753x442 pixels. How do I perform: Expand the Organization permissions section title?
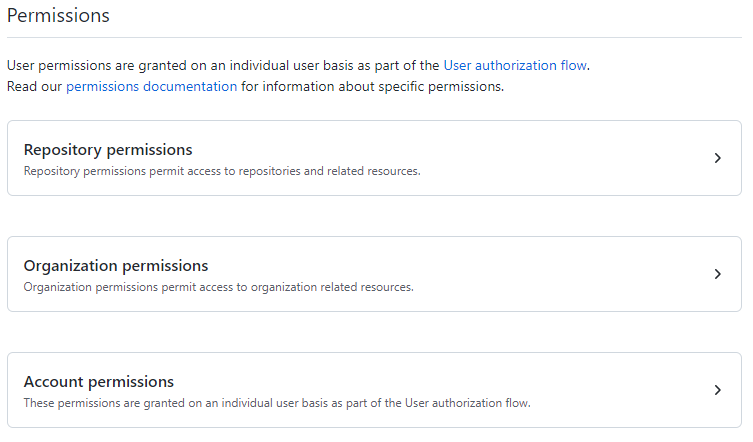116,265
